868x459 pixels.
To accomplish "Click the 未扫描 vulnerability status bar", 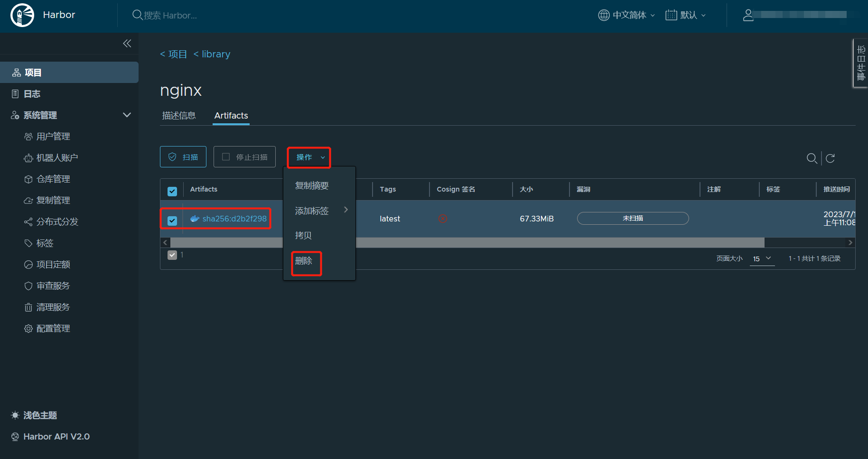I will [633, 218].
